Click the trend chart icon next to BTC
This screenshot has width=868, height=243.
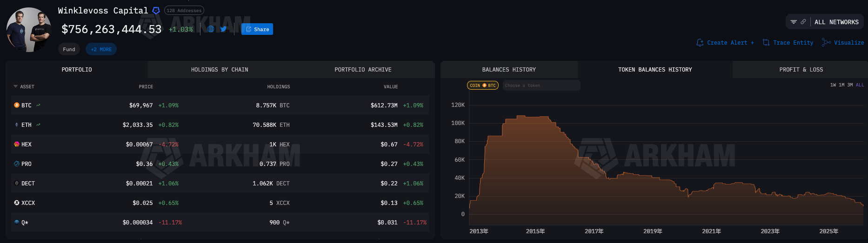click(38, 105)
